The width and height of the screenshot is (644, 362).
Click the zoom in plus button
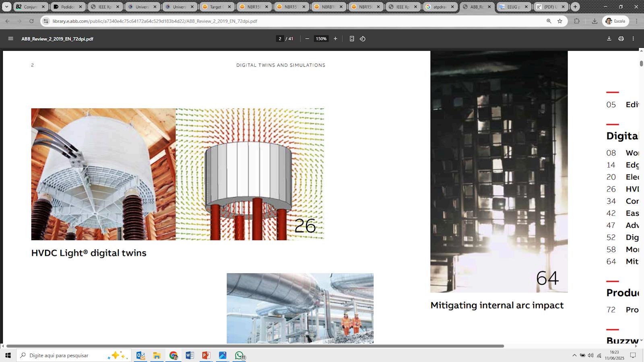click(335, 39)
